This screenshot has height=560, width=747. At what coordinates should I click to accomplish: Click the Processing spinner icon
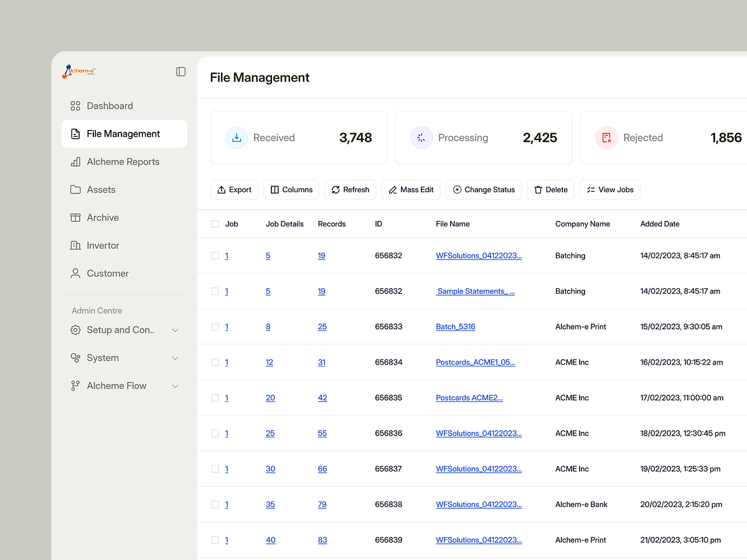(x=421, y=138)
